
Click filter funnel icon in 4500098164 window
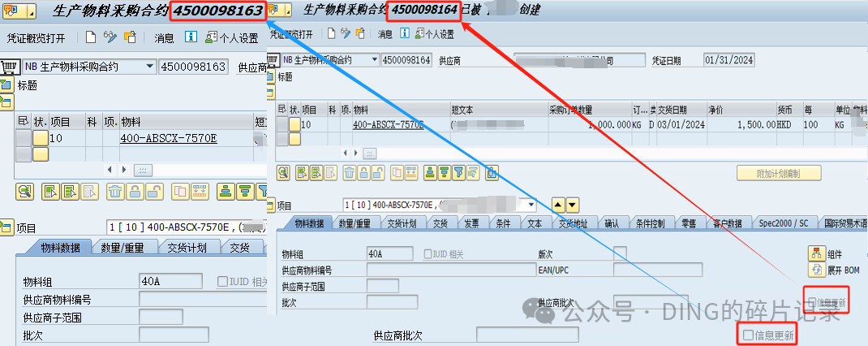click(458, 173)
